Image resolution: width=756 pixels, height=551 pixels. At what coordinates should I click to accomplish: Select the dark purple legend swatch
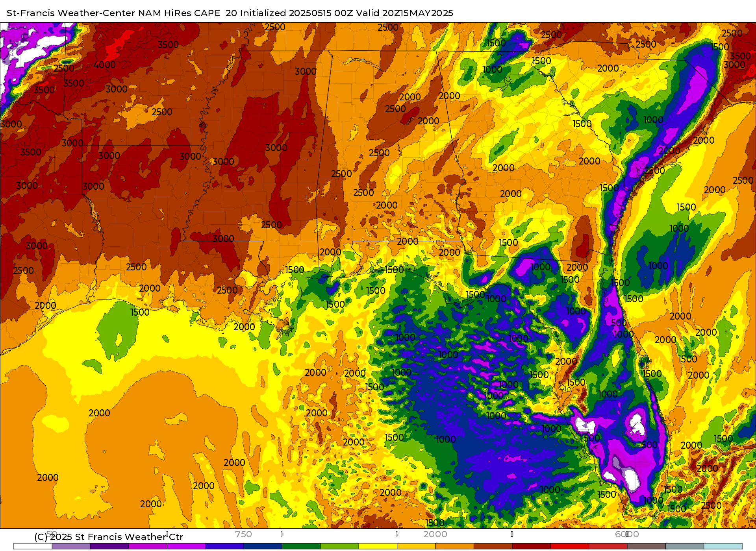coord(109,546)
